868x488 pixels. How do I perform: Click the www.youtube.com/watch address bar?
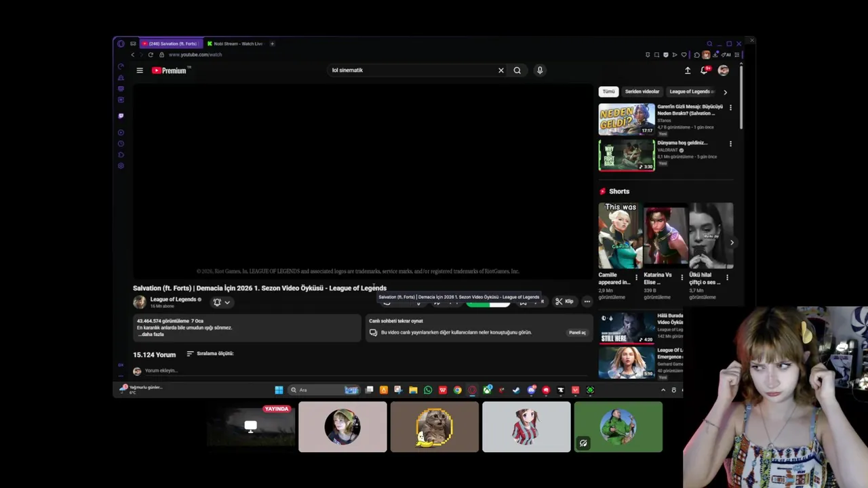[195, 55]
